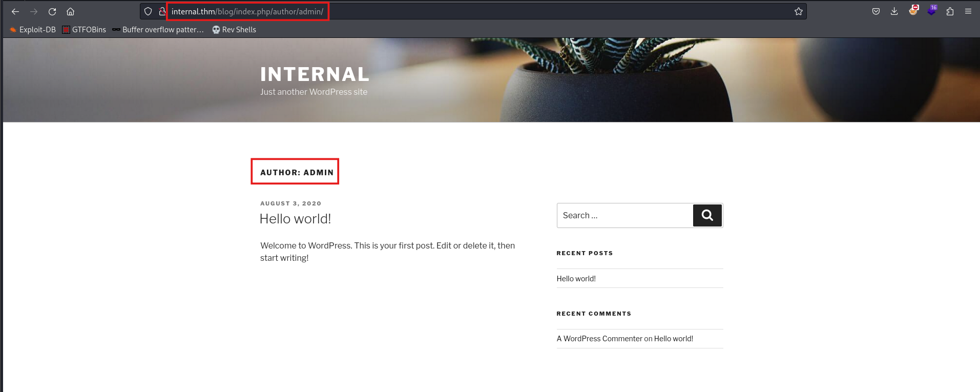Open the Pocket save icon
980x392 pixels.
pos(876,11)
